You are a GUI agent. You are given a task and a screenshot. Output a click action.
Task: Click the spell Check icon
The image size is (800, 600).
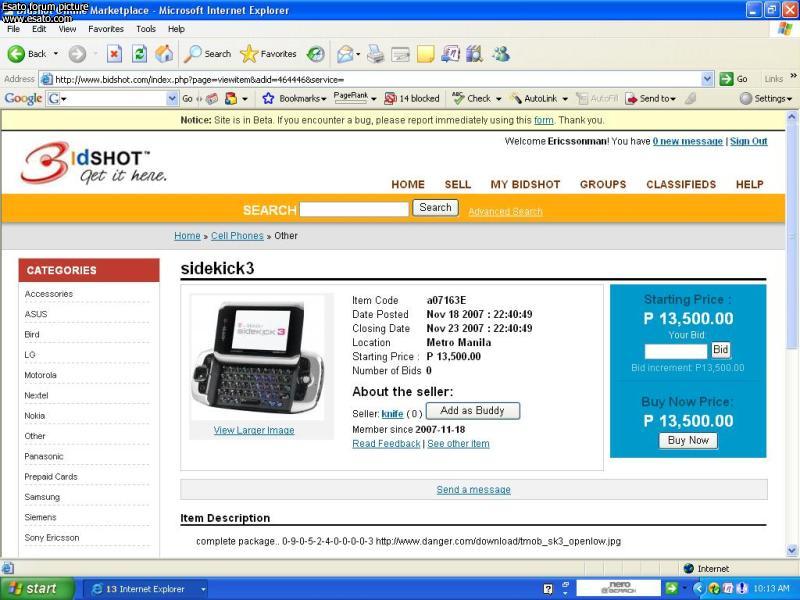458,98
